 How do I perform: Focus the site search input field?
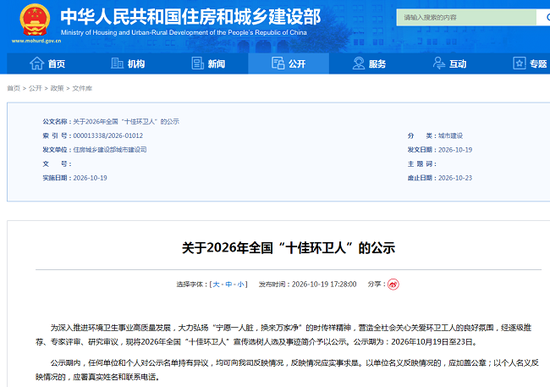click(x=466, y=18)
